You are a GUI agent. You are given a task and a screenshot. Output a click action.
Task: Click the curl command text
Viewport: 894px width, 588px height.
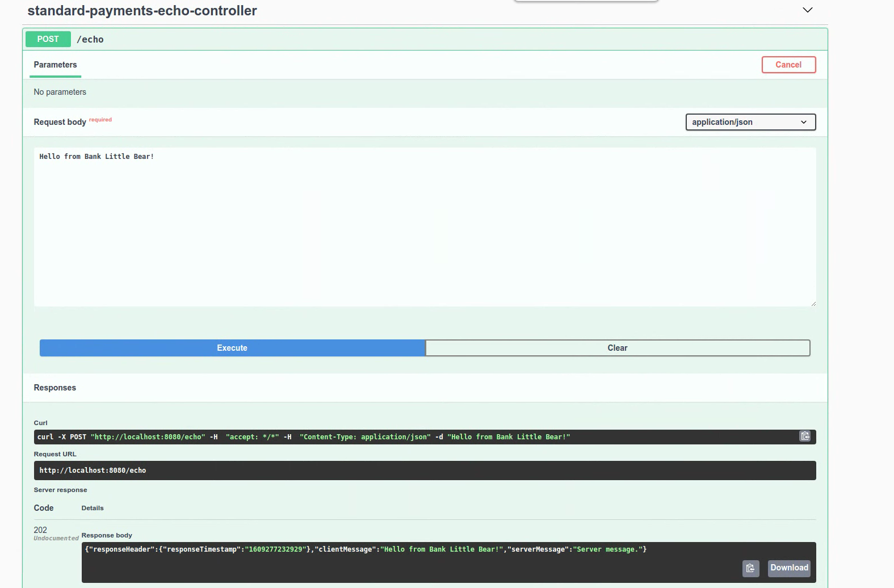(303, 437)
